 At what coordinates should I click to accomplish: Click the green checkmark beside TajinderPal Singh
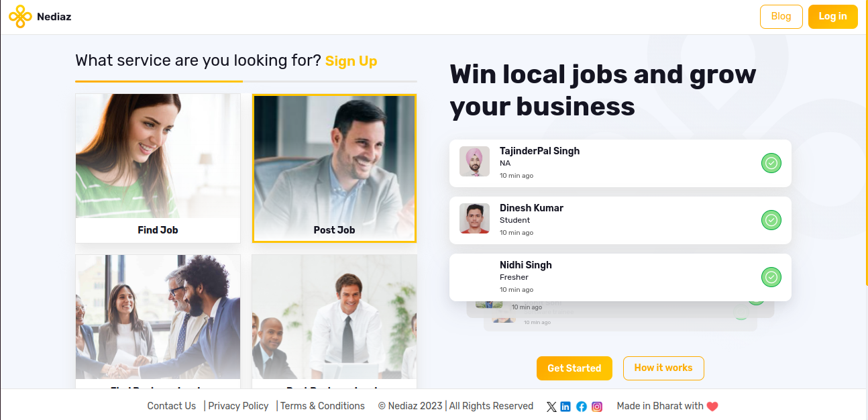[771, 163]
